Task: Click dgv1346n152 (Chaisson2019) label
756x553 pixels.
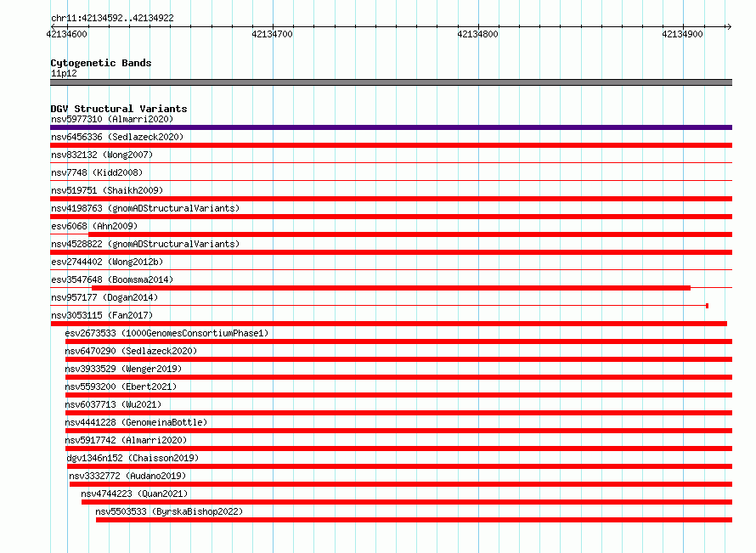Action: [133, 458]
